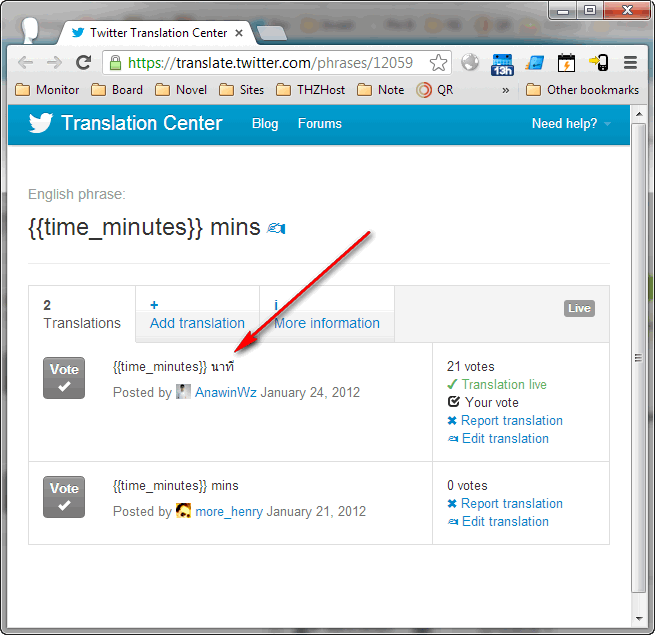This screenshot has width=655, height=635.
Task: Click the edit icon beside English phrase
Action: [276, 229]
